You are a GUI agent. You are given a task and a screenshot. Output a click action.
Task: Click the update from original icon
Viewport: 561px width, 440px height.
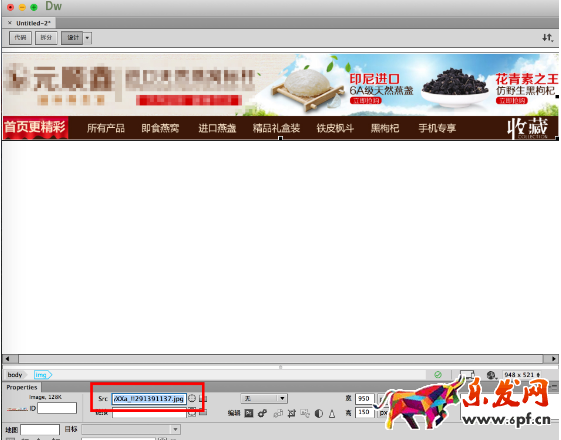pyautogui.click(x=278, y=414)
